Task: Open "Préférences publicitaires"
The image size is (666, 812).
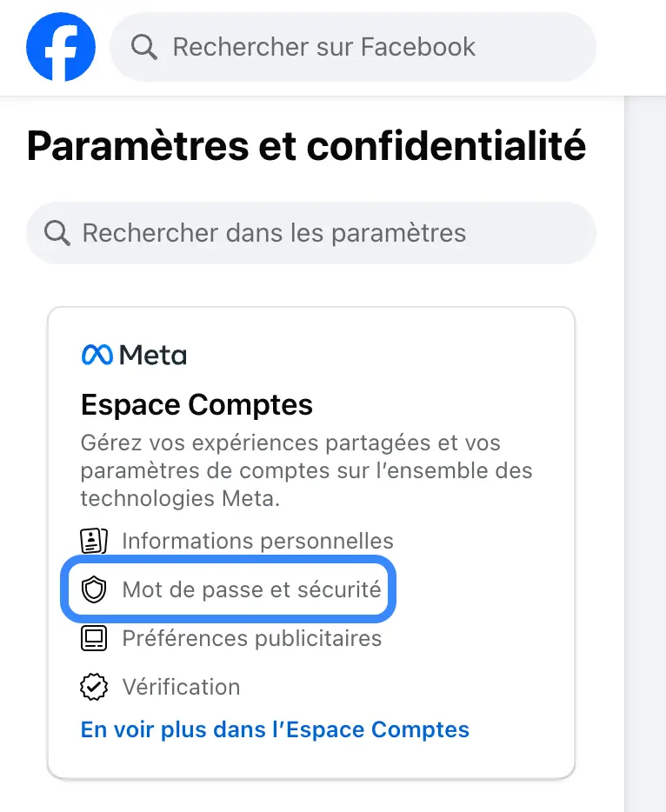Action: point(251,639)
